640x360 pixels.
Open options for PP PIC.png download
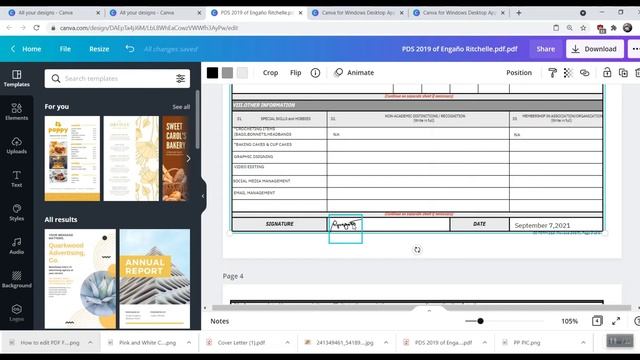click(x=583, y=342)
